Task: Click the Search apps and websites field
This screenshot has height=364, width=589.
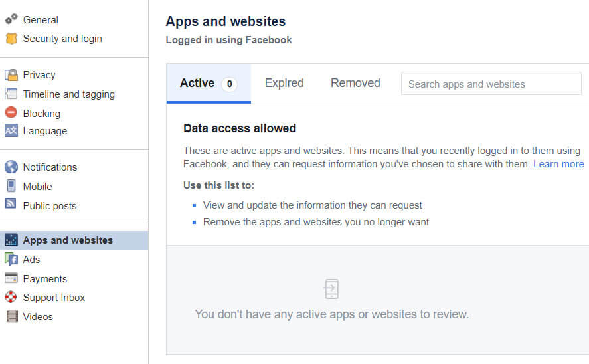Action: [491, 84]
